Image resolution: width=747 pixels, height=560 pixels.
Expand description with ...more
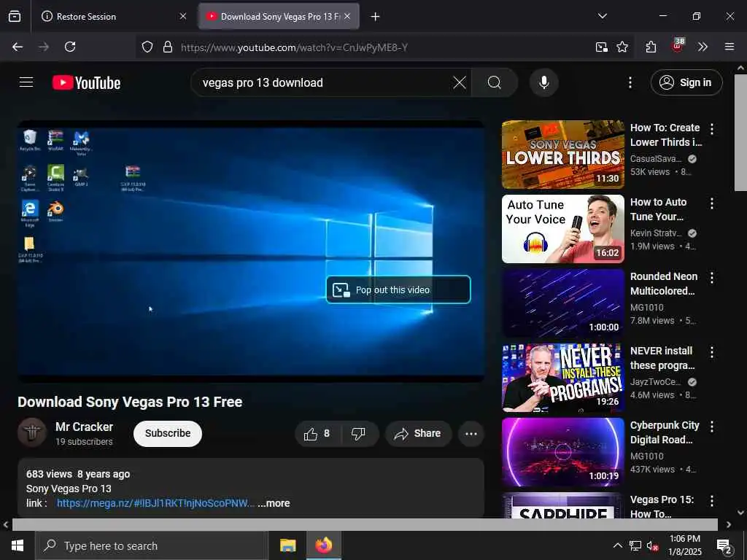(274, 503)
